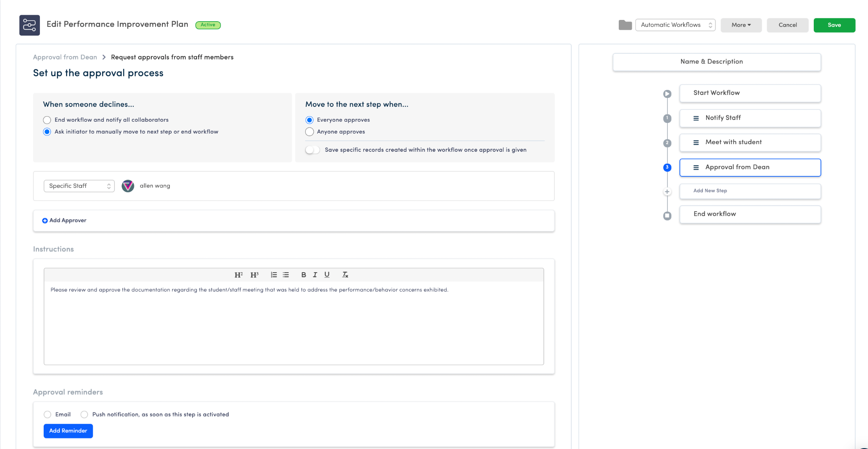Select Ask initiator to manually move option
The image size is (868, 449).
click(x=47, y=132)
